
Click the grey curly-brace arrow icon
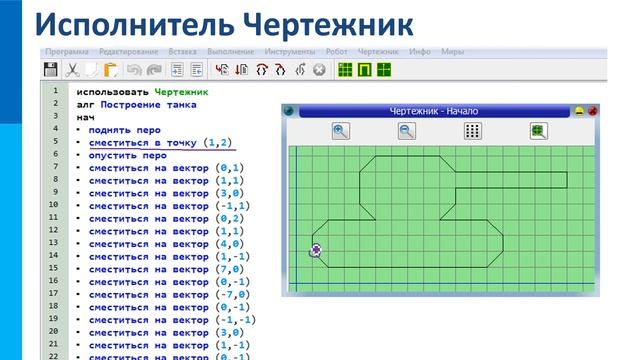(x=300, y=70)
